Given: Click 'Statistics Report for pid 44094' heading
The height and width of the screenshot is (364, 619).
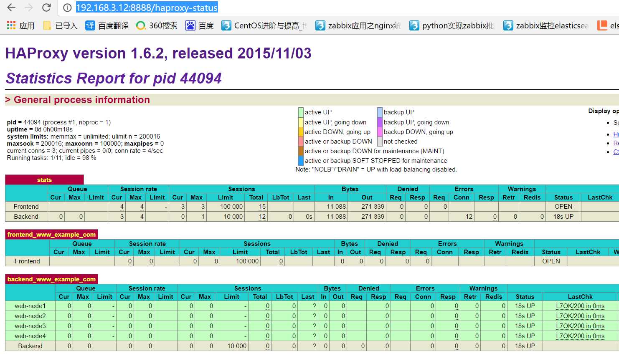Looking at the screenshot, I should [x=114, y=78].
